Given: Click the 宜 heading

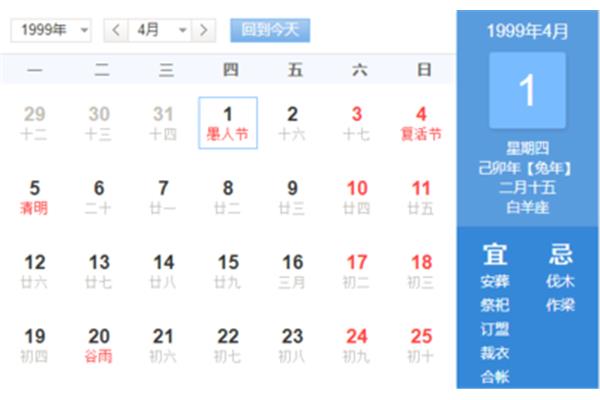Looking at the screenshot, I should tap(495, 254).
